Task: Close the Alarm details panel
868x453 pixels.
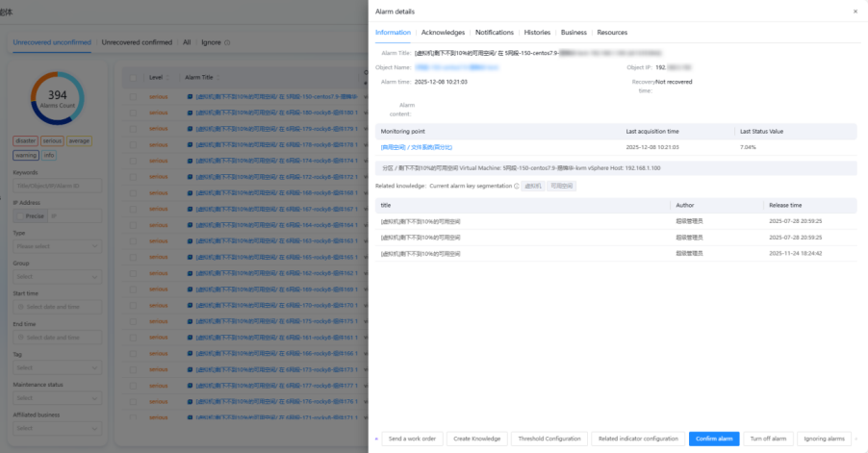Action: pos(855,12)
